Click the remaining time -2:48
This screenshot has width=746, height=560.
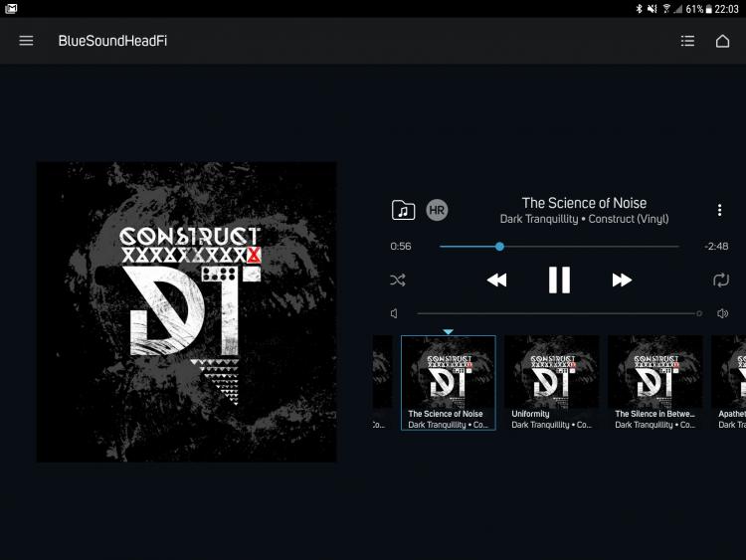[716, 247]
